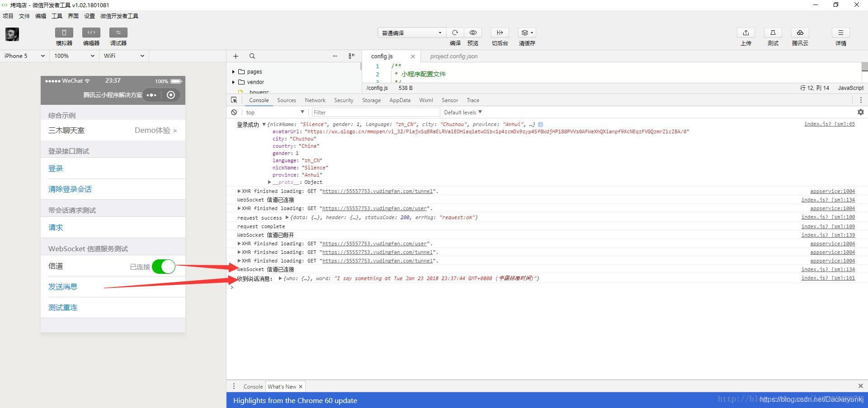868x408 pixels.
Task: Expand the vendor folder
Action: 233,82
